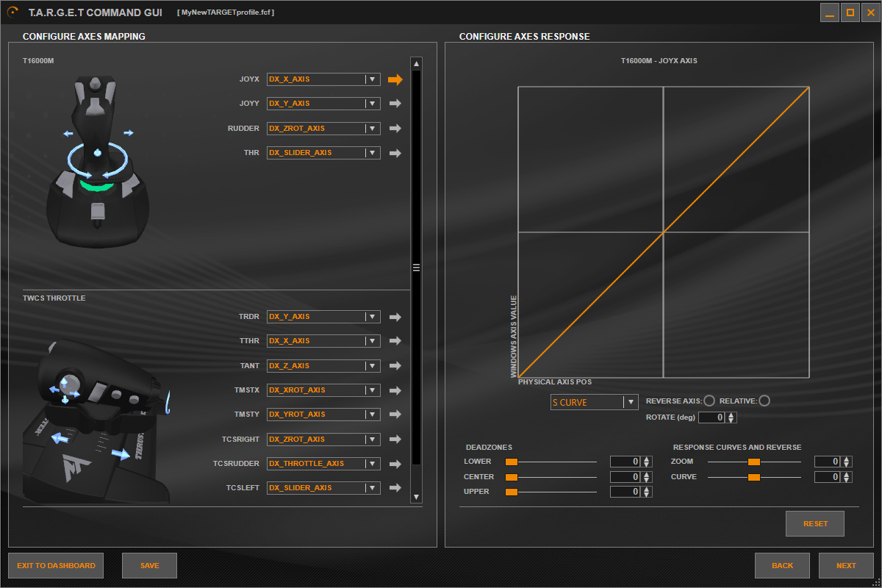Viewport: 882px width, 588px height.
Task: Open the JOYX DX_X_AXIS dropdown
Action: point(323,79)
